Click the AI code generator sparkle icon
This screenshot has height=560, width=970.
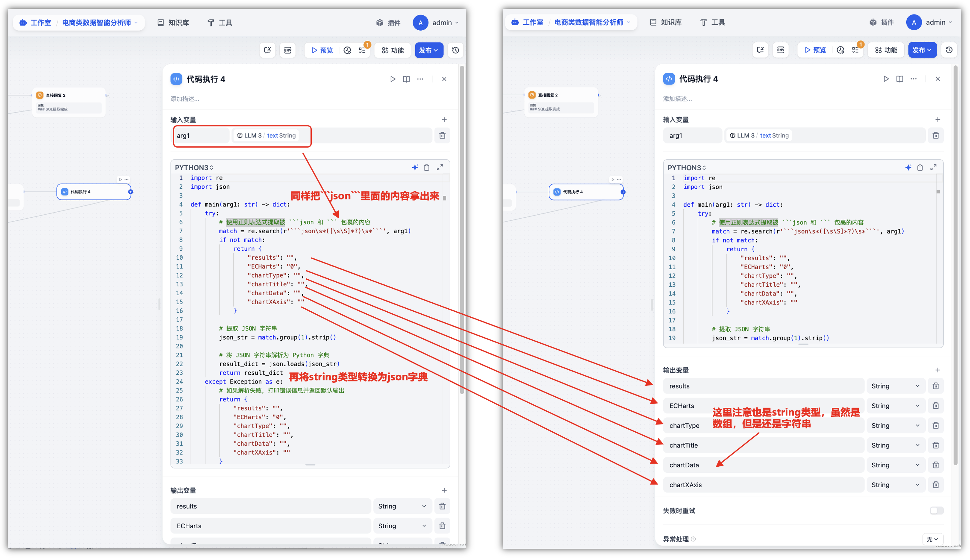pos(415,168)
